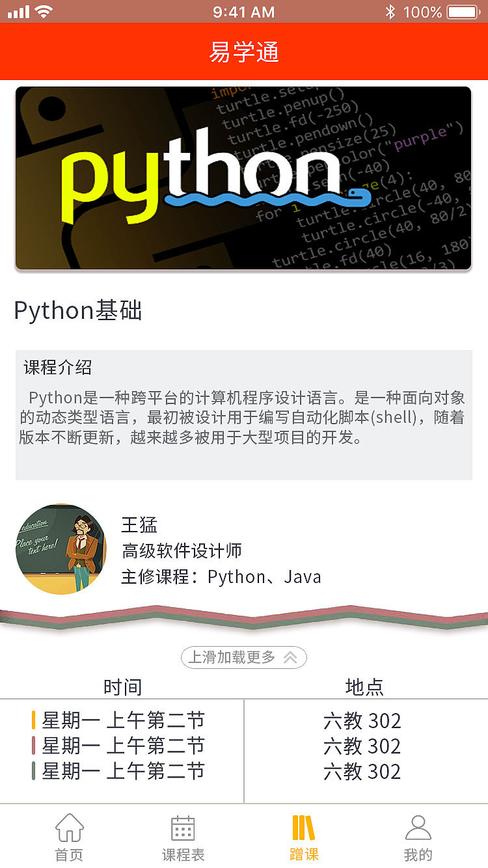This screenshot has width=488, height=868.
Task: Select second 星期一 上午第二节 row
Action: tap(124, 746)
